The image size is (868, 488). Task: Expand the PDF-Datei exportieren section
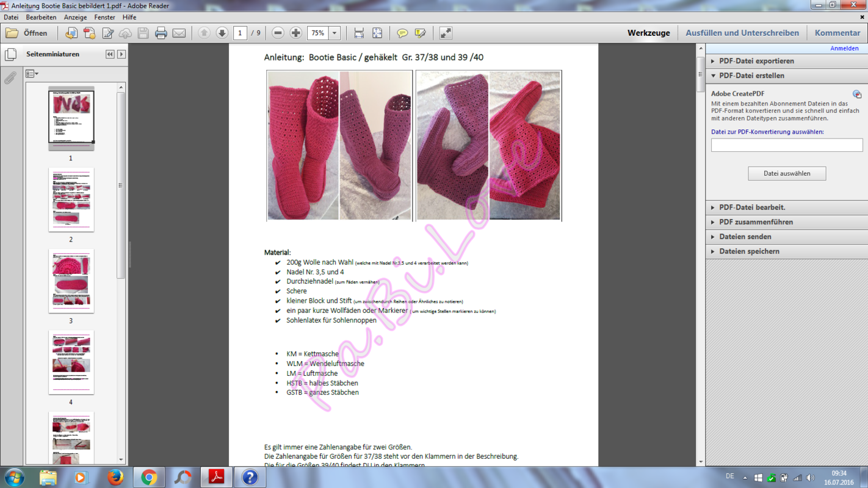756,61
